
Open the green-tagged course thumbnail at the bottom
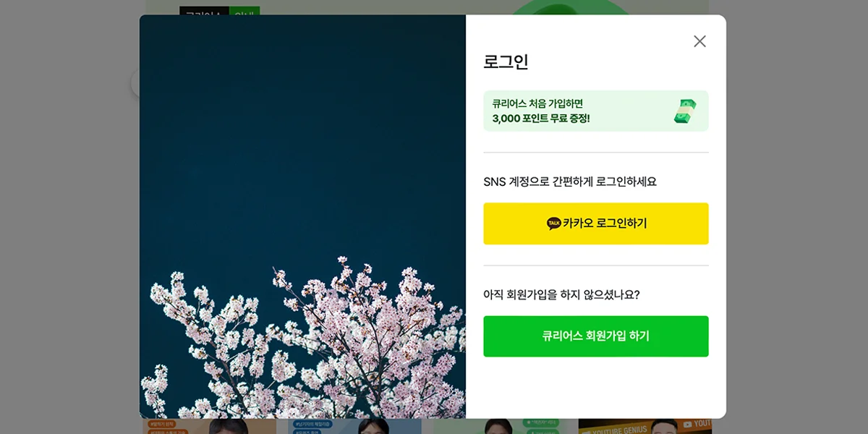coord(499,427)
